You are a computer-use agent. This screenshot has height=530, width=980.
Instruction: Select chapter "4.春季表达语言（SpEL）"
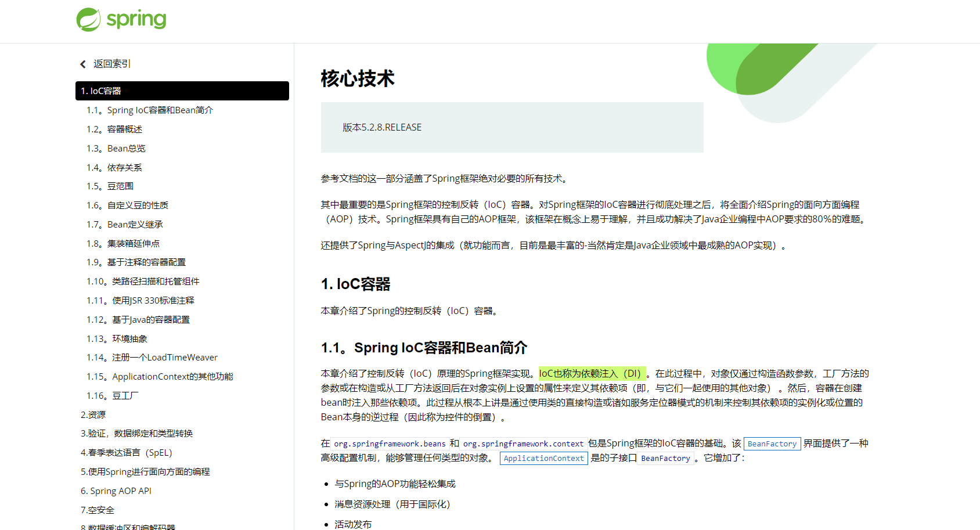tap(127, 452)
